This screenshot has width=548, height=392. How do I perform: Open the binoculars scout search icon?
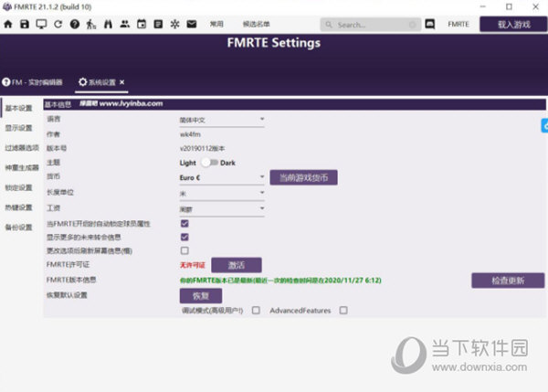[x=108, y=24]
